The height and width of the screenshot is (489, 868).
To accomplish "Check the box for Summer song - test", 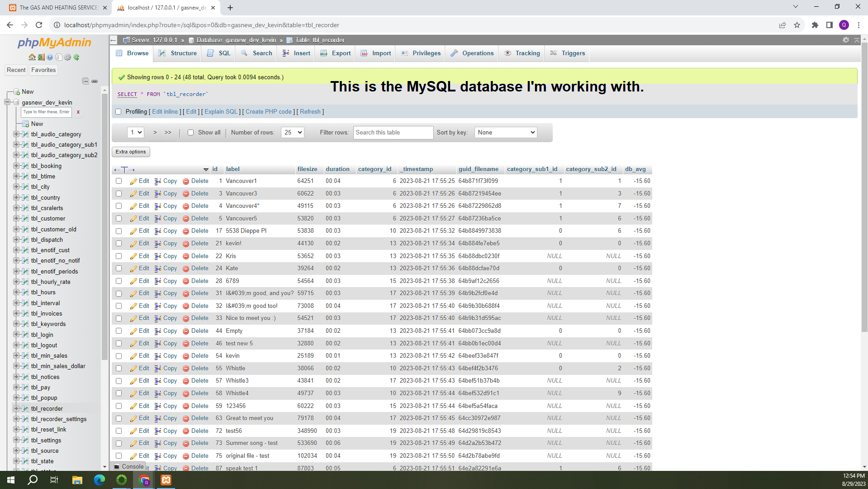I will [119, 443].
